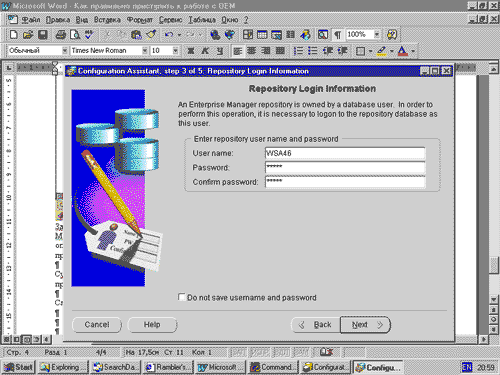Switch to Command taskbar window

pyautogui.click(x=273, y=367)
